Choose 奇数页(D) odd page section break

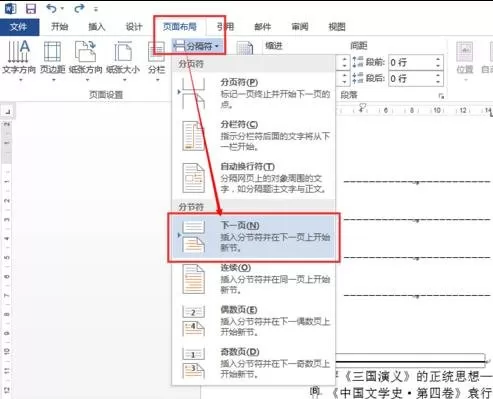pyautogui.click(x=253, y=363)
